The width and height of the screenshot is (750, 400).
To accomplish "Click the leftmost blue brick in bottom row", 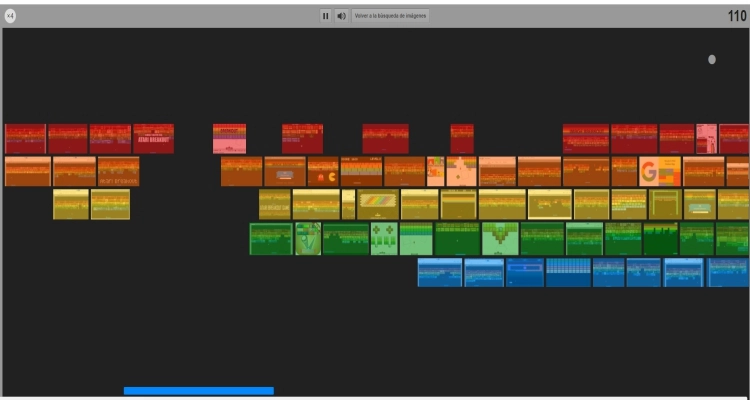I will tap(439, 272).
